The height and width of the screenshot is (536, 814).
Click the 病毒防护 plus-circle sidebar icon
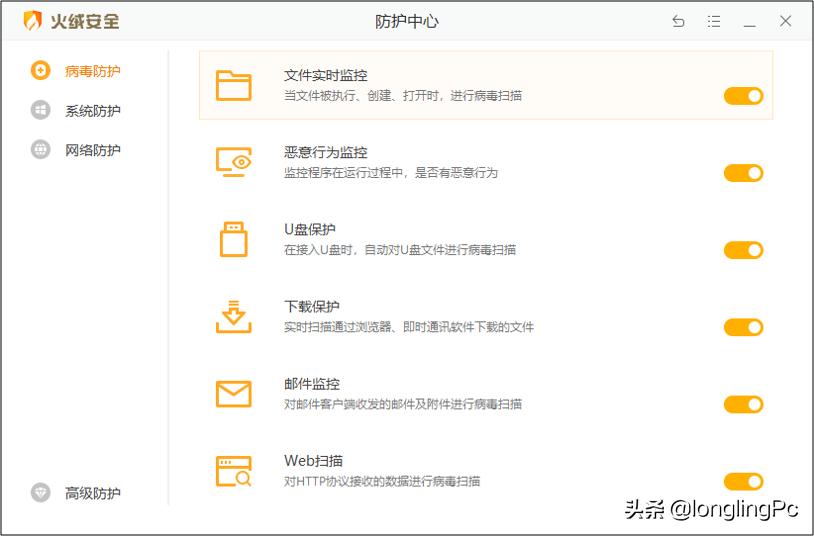pyautogui.click(x=40, y=70)
